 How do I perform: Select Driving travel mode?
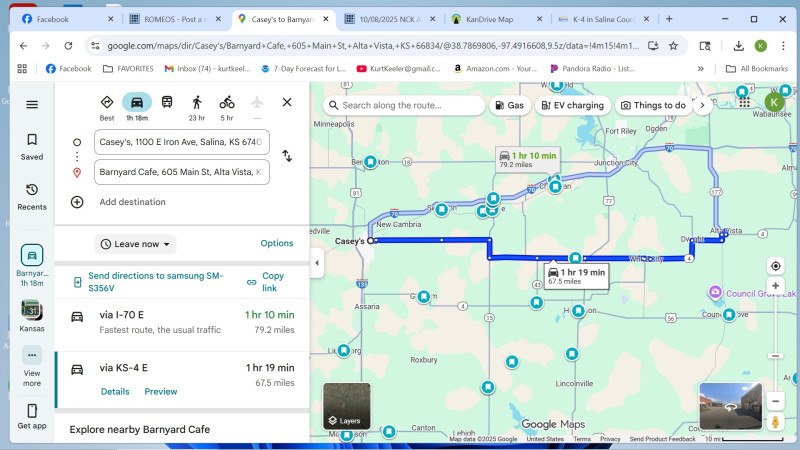click(137, 107)
